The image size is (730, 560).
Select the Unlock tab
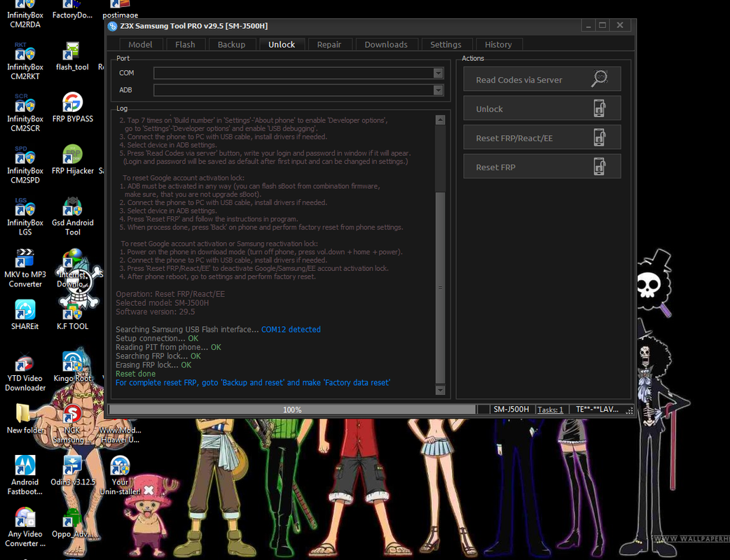point(282,45)
